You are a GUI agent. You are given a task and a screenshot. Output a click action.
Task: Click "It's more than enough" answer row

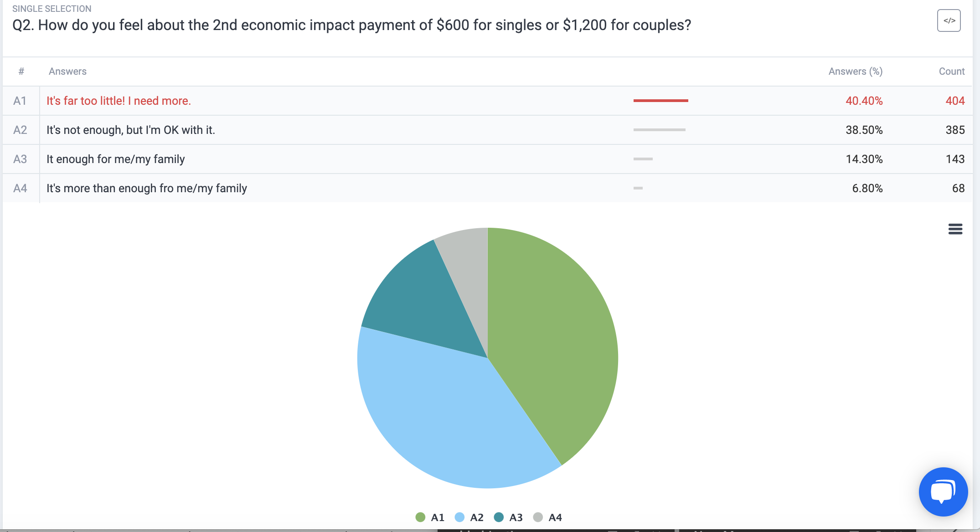pos(147,188)
